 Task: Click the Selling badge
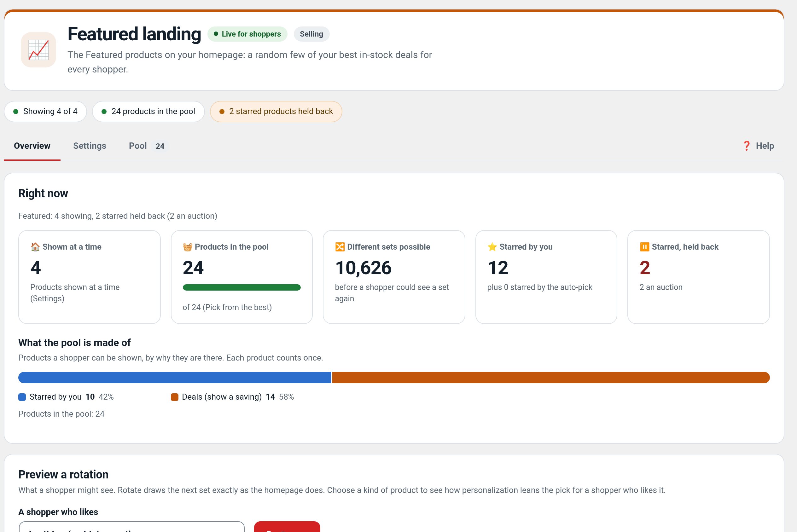click(x=311, y=34)
